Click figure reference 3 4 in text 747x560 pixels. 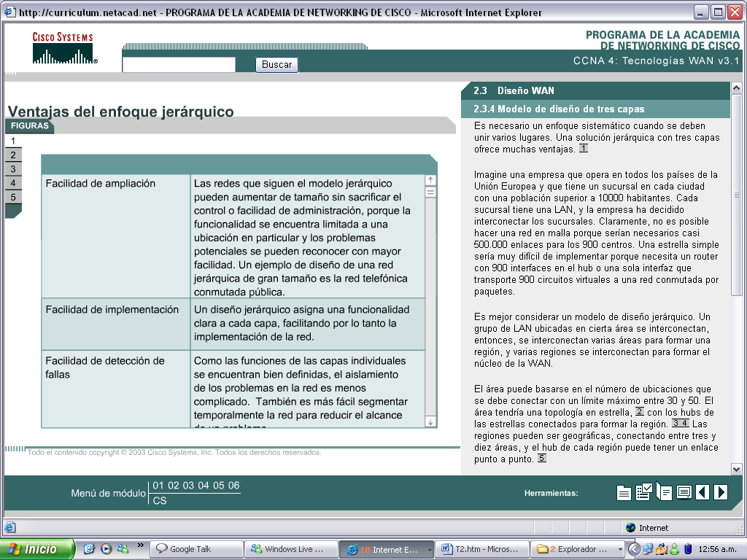pos(681,423)
